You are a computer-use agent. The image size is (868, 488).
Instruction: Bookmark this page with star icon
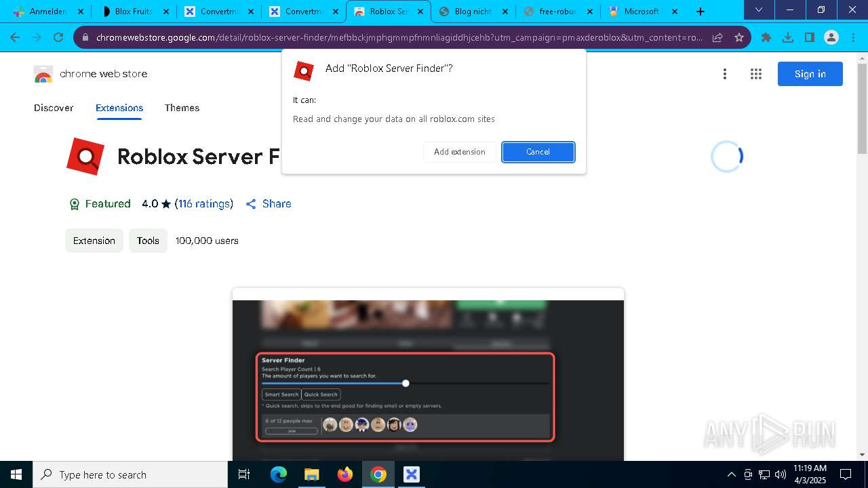pos(739,37)
